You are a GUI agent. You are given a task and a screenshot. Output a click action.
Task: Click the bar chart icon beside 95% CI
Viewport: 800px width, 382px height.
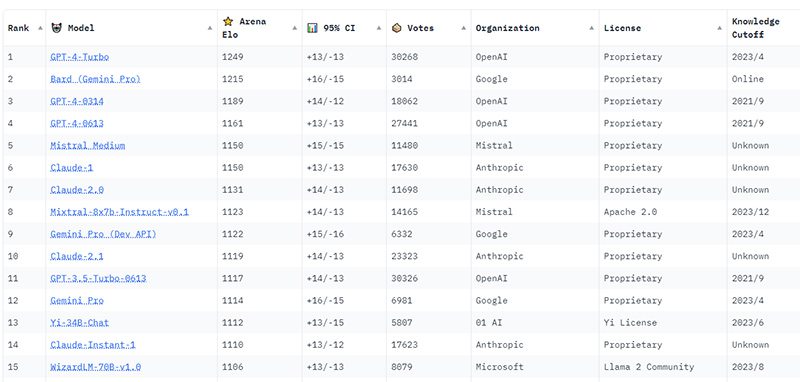coord(312,28)
